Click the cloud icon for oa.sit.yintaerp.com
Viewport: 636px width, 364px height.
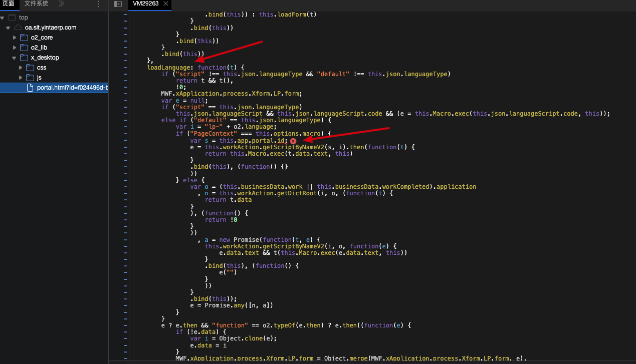point(18,28)
